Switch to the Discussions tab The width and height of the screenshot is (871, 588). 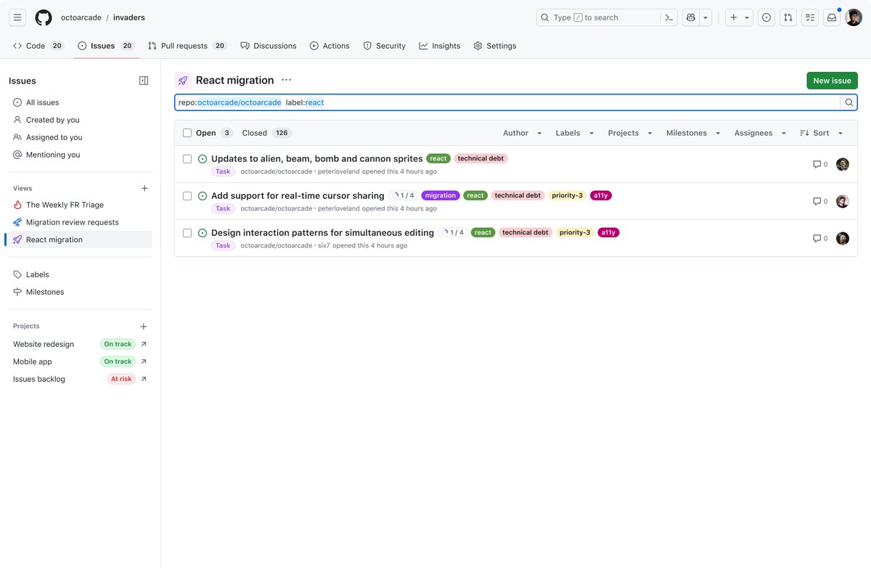tap(269, 46)
